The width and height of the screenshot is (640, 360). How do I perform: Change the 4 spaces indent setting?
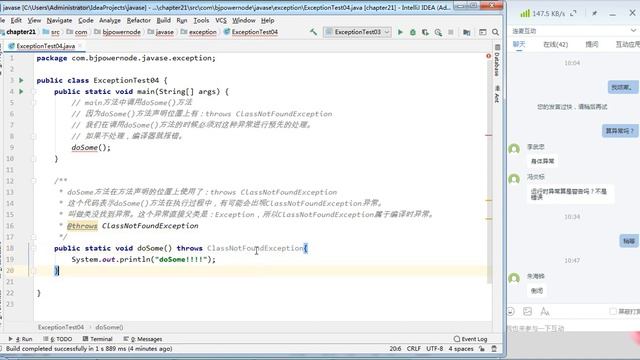pos(461,349)
